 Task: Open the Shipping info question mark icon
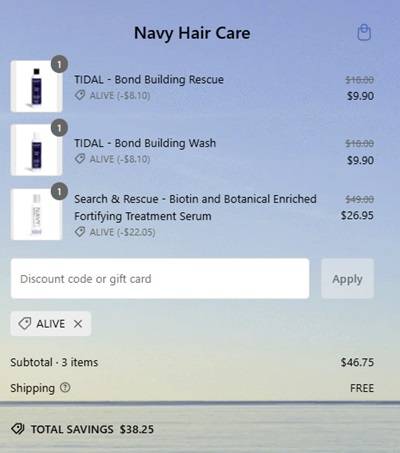(x=65, y=387)
